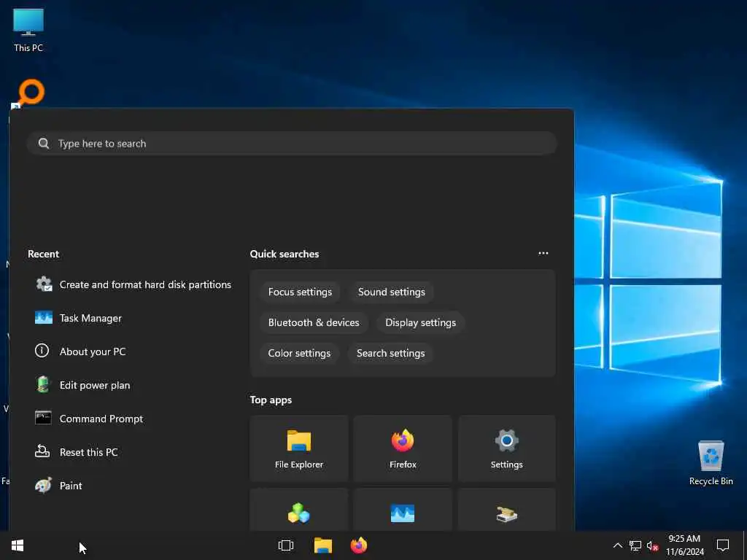Open the notification center icon
The image size is (747, 560).
[723, 545]
